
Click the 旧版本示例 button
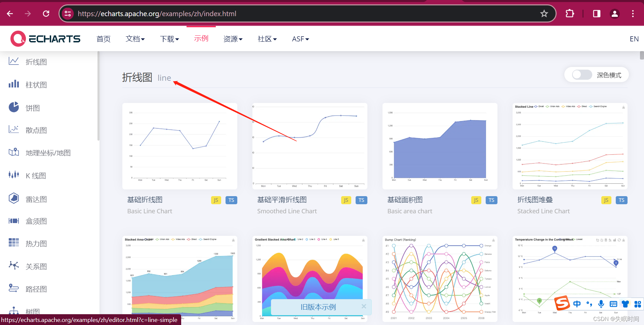point(318,307)
